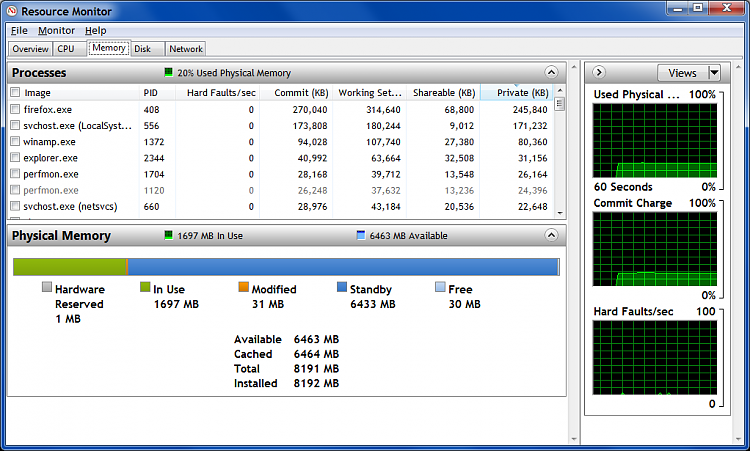The width and height of the screenshot is (750, 451).
Task: Sort by Hard Faults/sec column header
Action: [218, 93]
